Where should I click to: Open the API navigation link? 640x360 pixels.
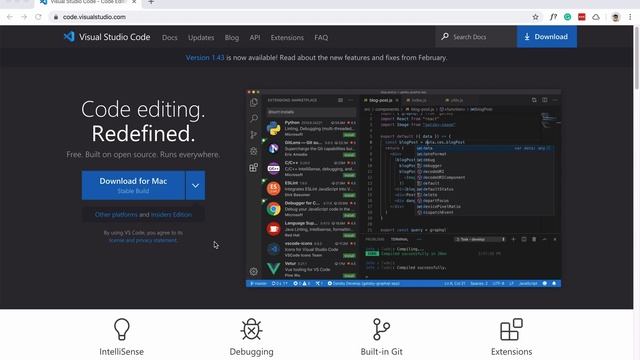(x=255, y=38)
